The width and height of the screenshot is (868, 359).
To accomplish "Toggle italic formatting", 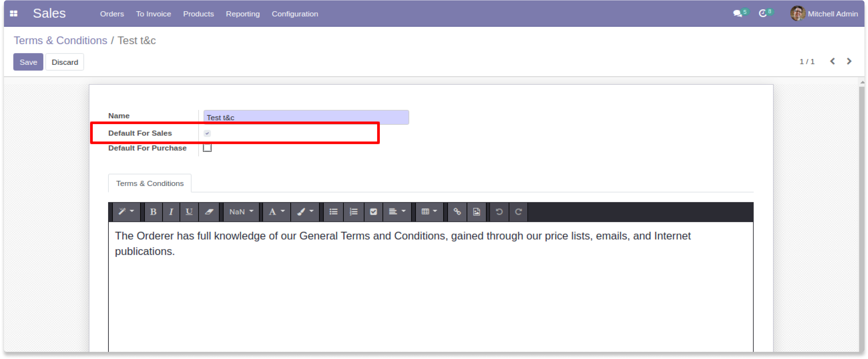I will [171, 212].
